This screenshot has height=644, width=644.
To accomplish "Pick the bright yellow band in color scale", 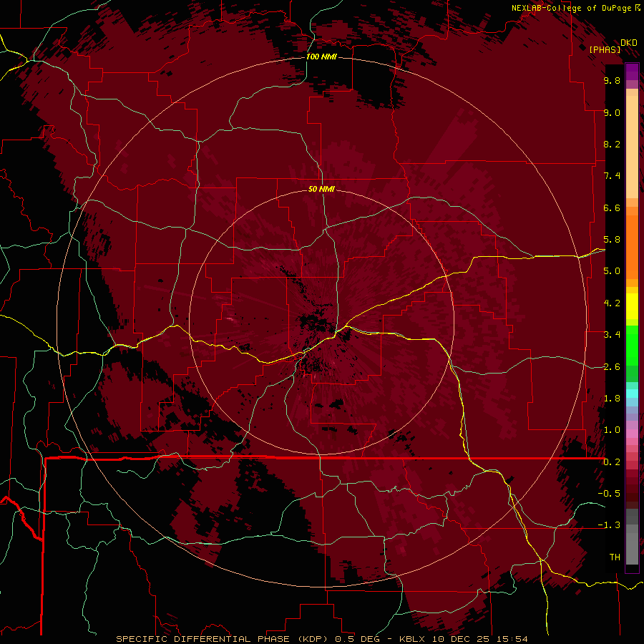I will pos(632,306).
